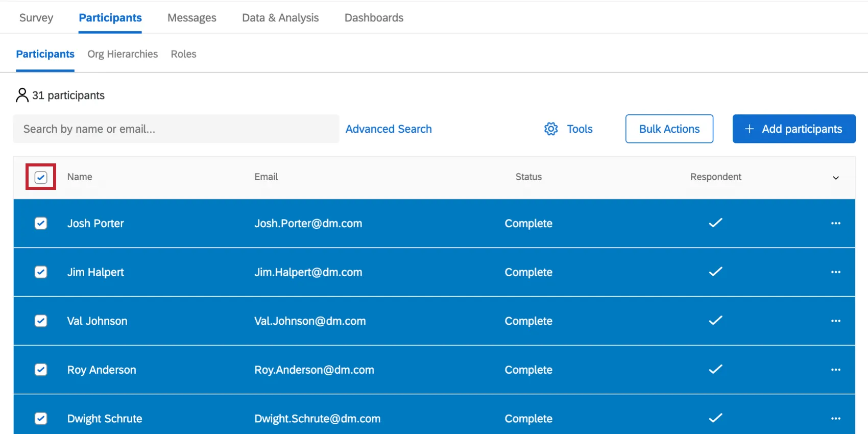The height and width of the screenshot is (434, 868).
Task: Click the Tools gear icon
Action: coord(551,129)
